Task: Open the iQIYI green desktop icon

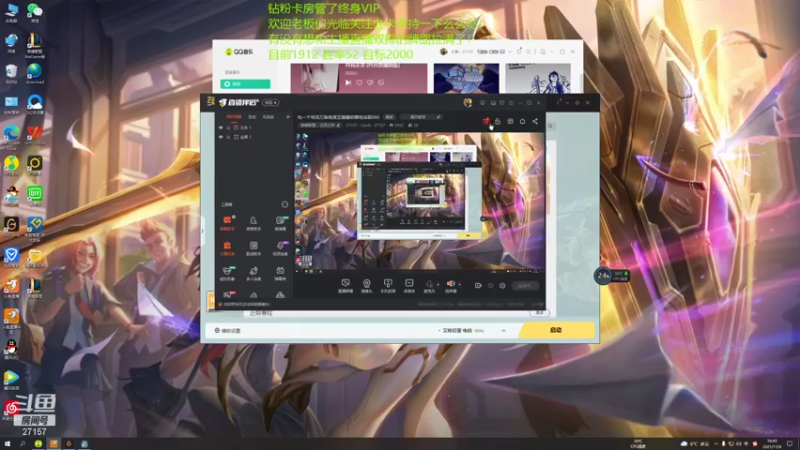Action: 35,195
